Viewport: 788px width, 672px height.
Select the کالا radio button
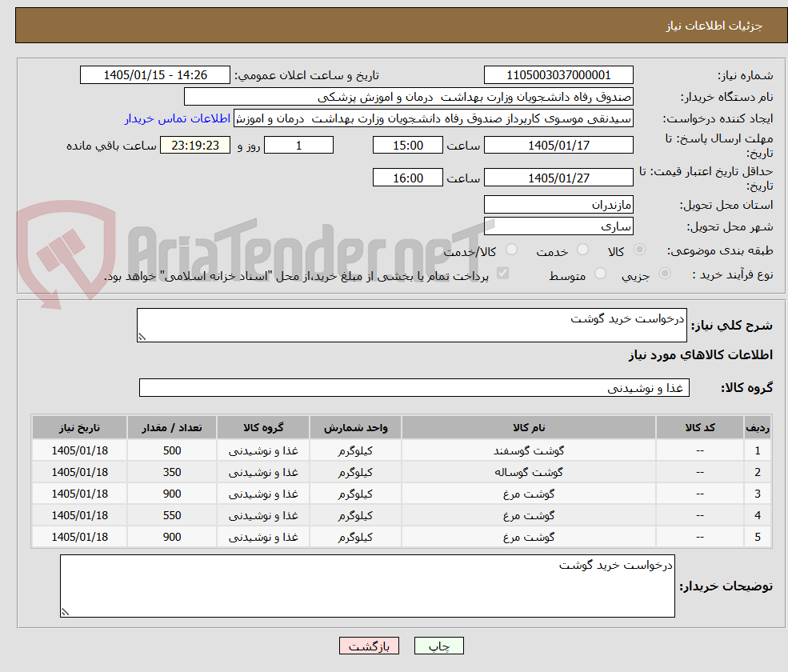[x=639, y=250]
